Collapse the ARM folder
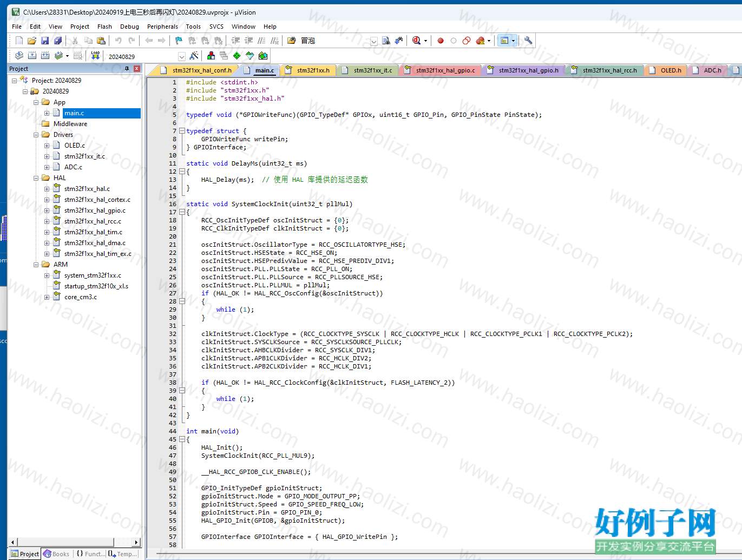Viewport: 742px width, 560px height. (36, 265)
